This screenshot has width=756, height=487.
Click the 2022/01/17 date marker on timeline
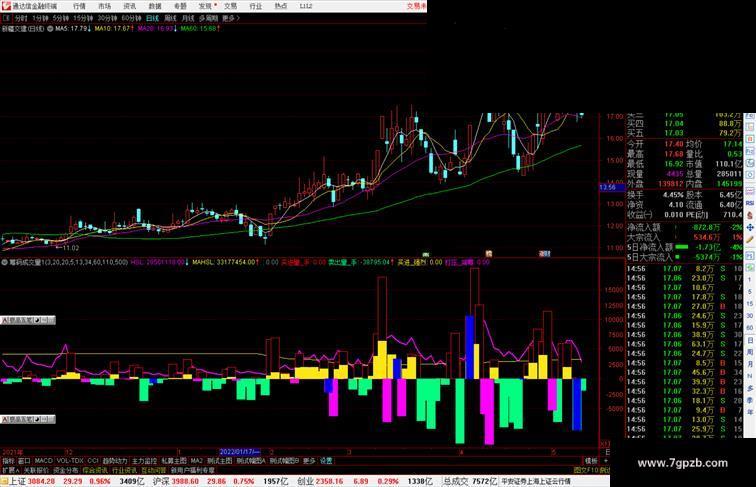point(240,452)
